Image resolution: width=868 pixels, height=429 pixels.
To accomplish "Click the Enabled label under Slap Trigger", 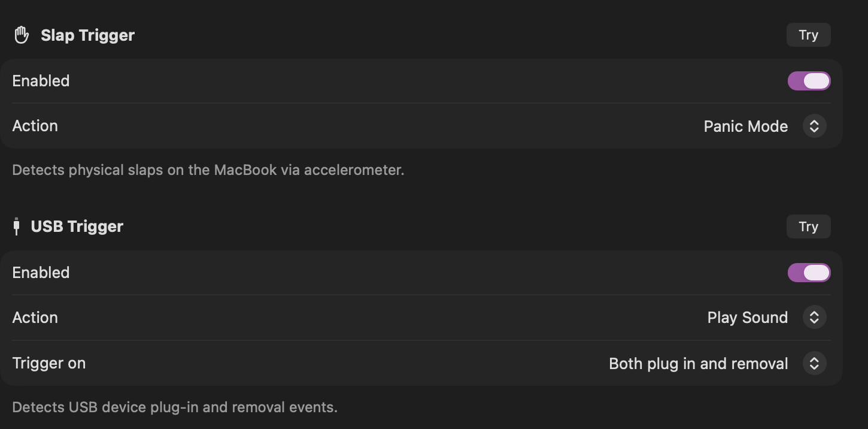I will [x=41, y=81].
